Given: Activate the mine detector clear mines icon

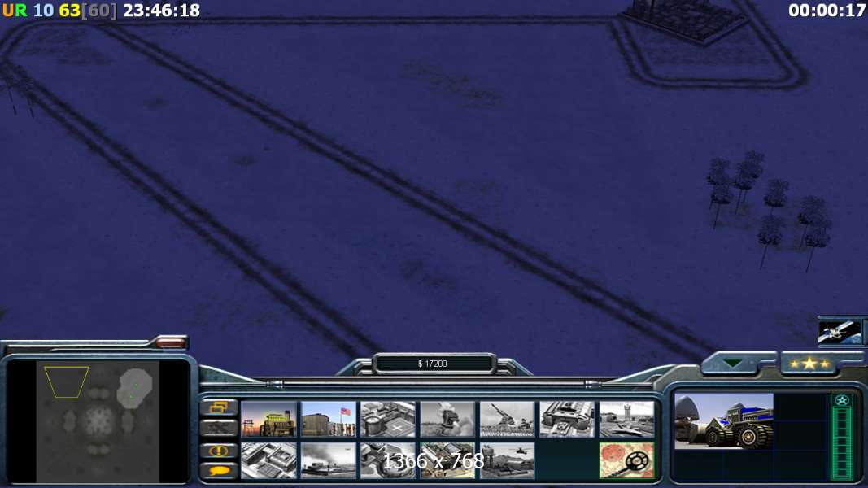Looking at the screenshot, I should pos(627,460).
